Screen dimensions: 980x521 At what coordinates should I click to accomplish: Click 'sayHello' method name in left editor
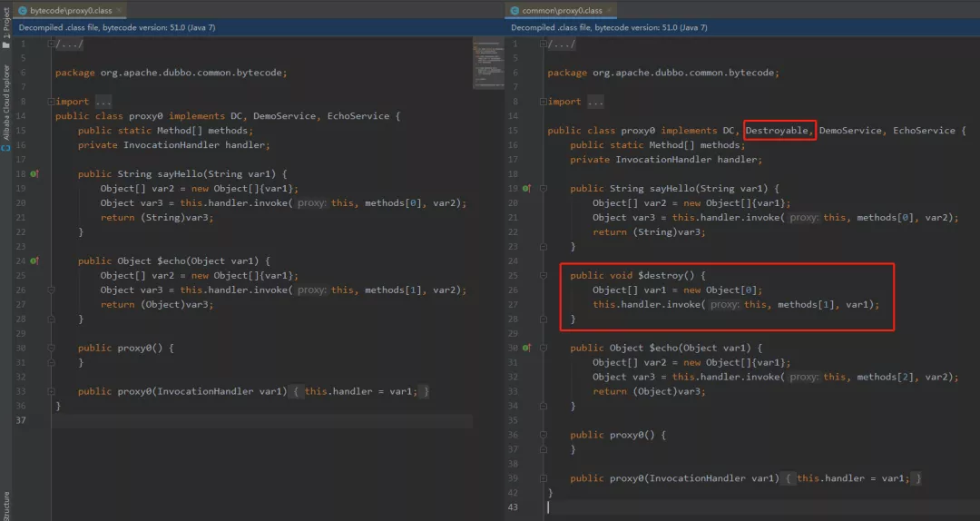click(180, 174)
